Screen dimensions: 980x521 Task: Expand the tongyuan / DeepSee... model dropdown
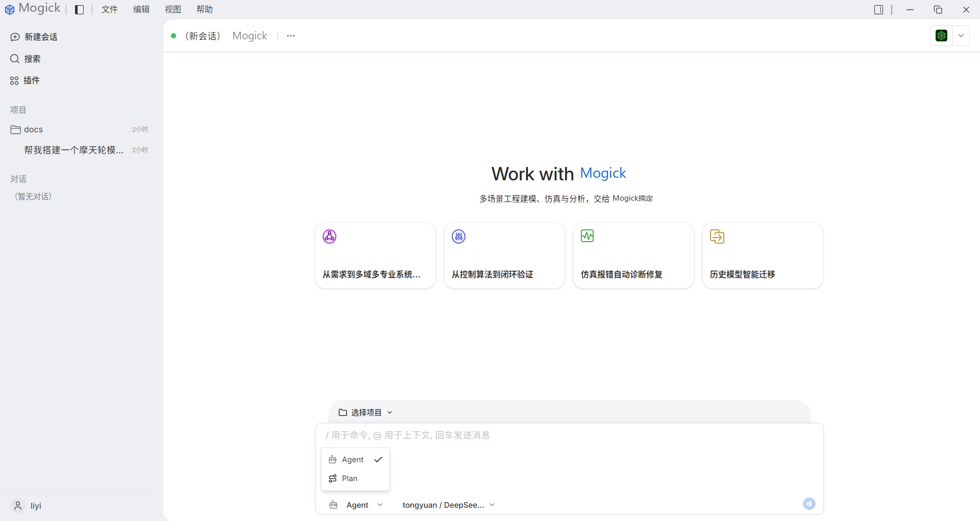click(449, 505)
